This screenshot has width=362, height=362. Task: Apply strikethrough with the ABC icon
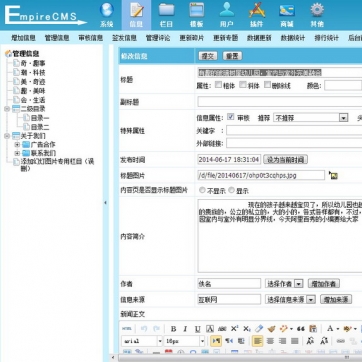(222, 329)
